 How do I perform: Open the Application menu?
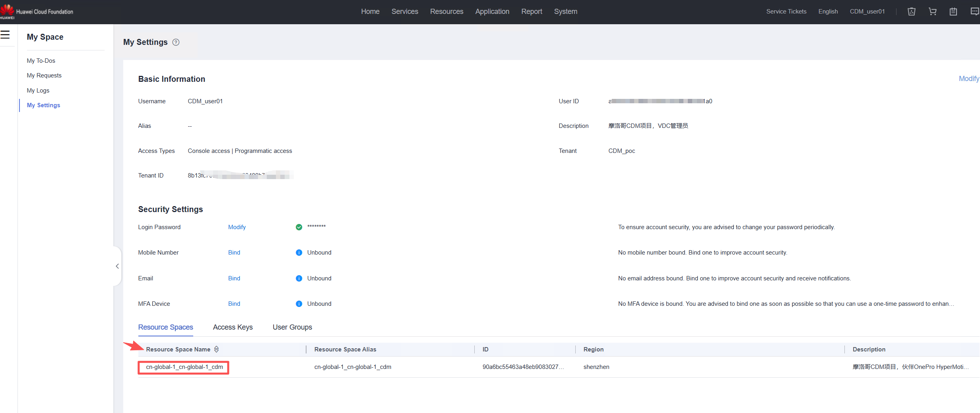coord(492,12)
